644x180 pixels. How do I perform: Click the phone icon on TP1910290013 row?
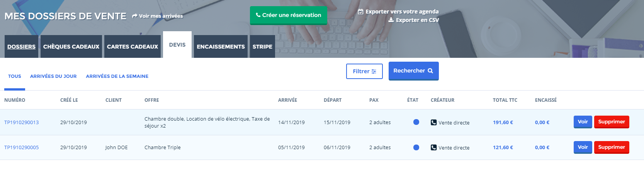tap(433, 123)
